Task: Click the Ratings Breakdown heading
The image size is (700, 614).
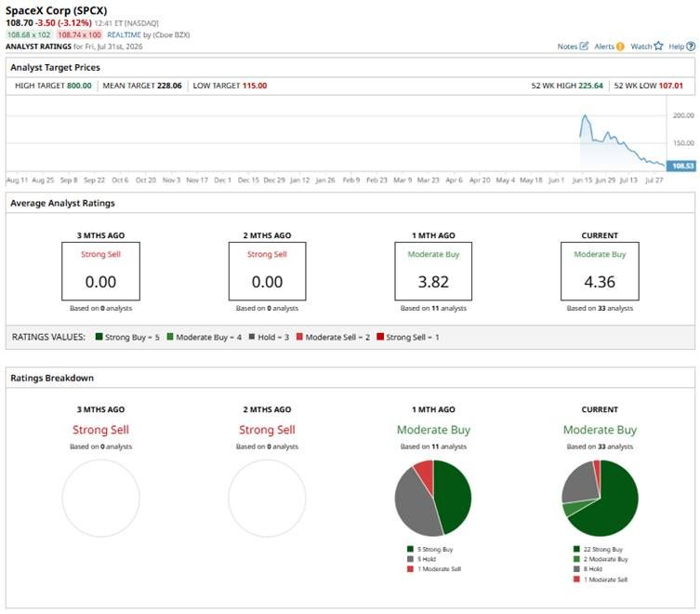Action: click(52, 378)
